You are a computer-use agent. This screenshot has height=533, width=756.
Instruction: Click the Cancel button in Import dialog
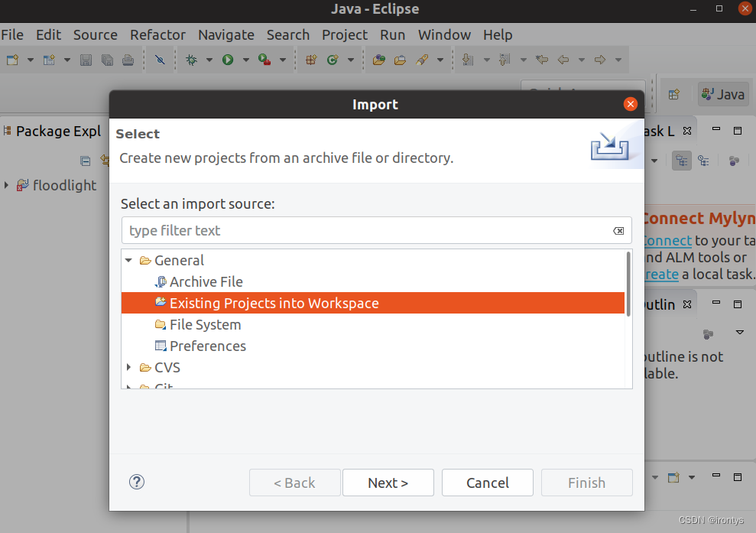[x=488, y=483]
